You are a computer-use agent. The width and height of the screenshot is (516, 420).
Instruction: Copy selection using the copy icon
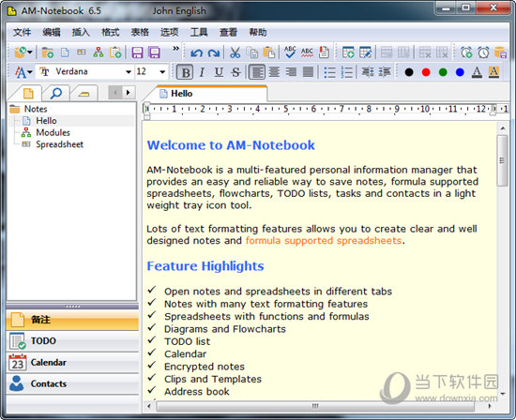[252, 52]
